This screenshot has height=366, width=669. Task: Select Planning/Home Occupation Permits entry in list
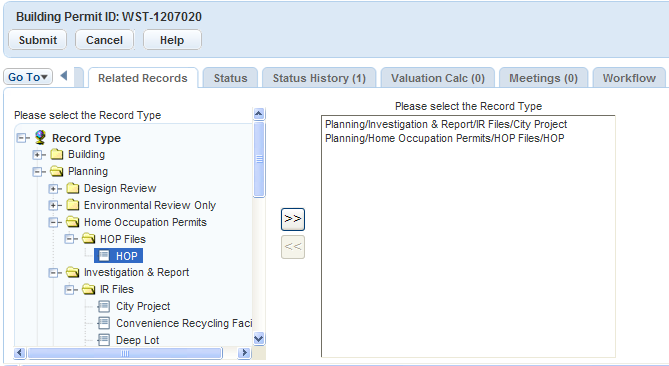444,138
